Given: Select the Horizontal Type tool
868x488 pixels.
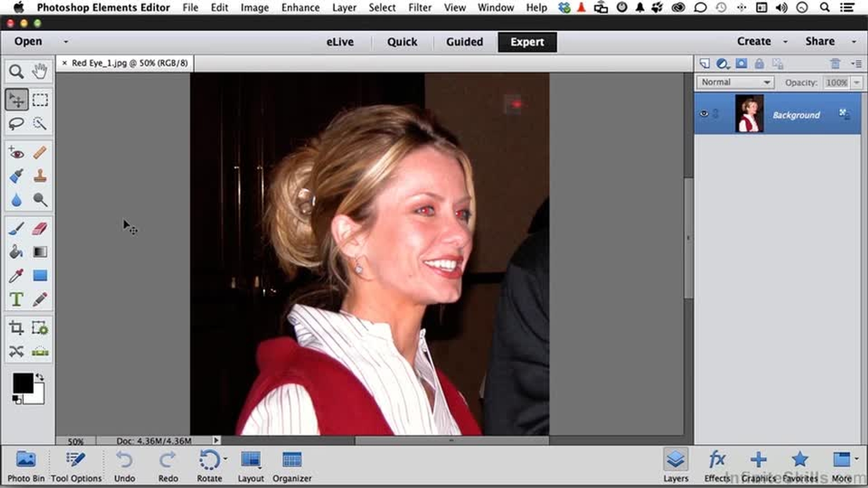Looking at the screenshot, I should coord(16,299).
